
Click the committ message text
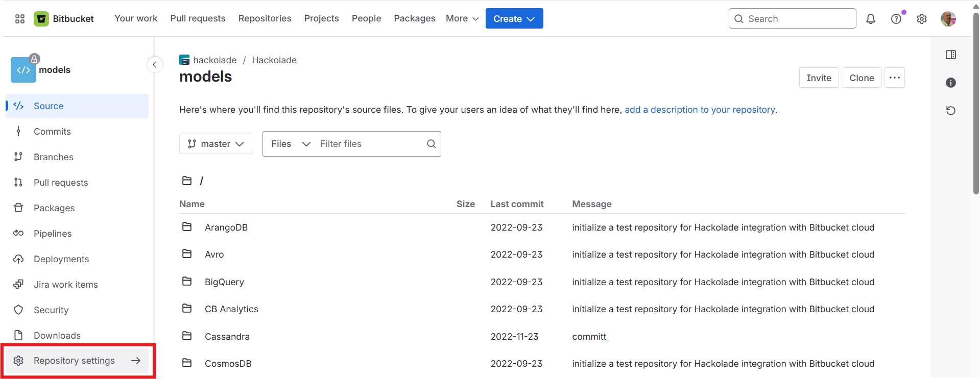(x=589, y=337)
